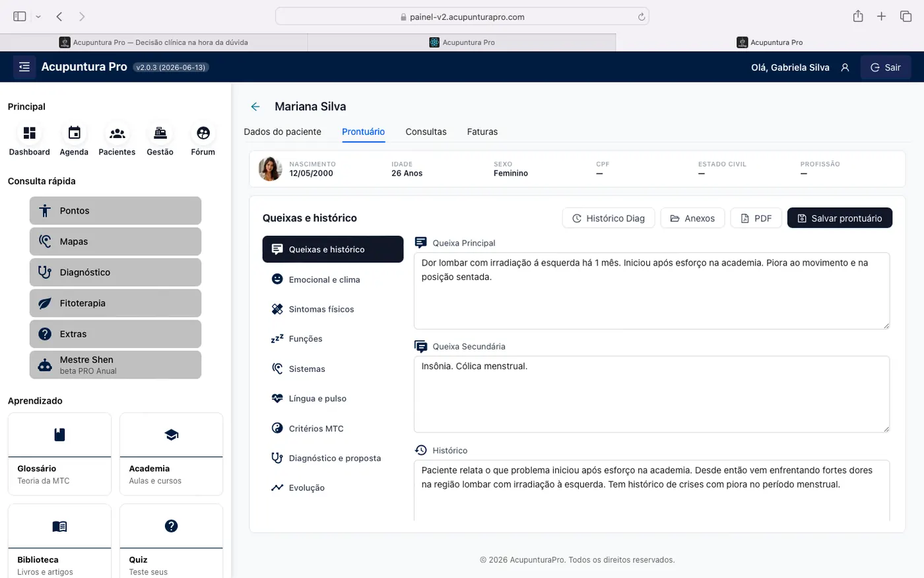Open the user profile icon
The image size is (924, 578).
pos(845,67)
